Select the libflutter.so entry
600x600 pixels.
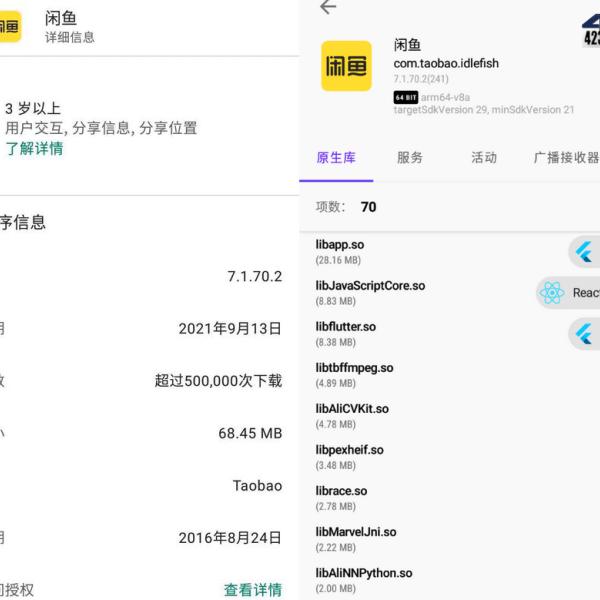(x=450, y=334)
